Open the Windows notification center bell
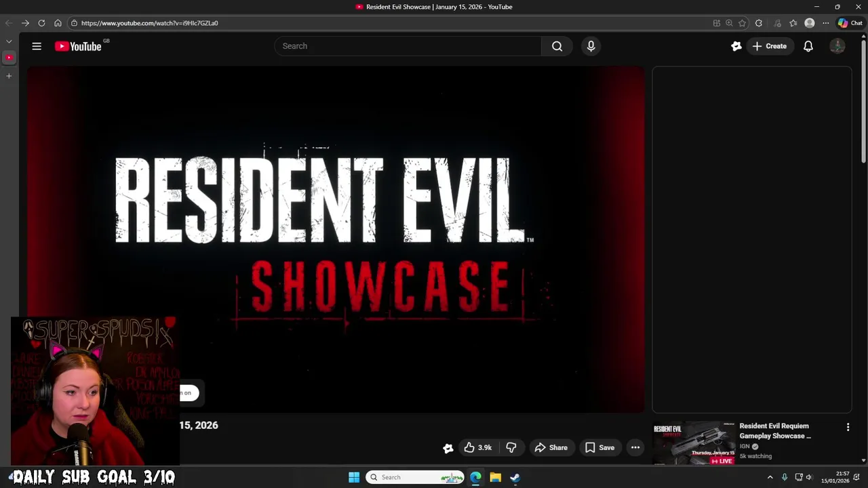 [857, 477]
